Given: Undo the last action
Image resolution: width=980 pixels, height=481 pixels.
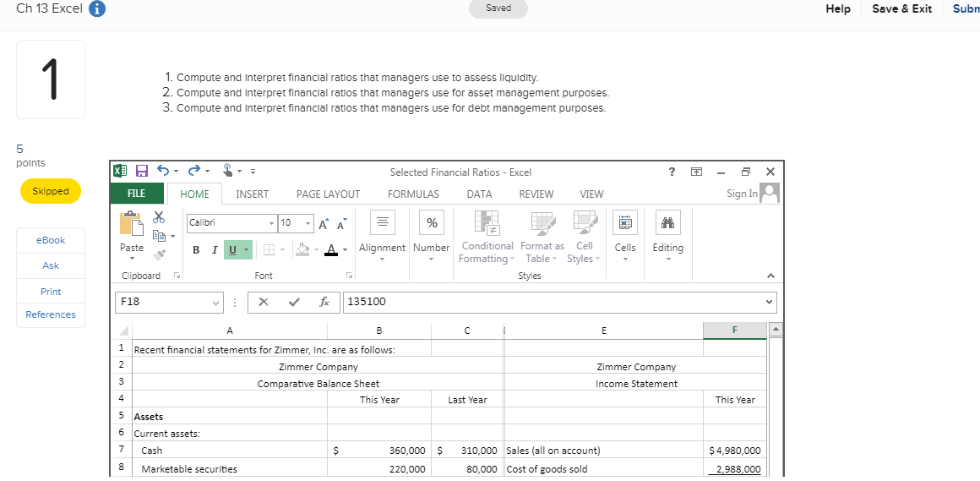Looking at the screenshot, I should 164,172.
